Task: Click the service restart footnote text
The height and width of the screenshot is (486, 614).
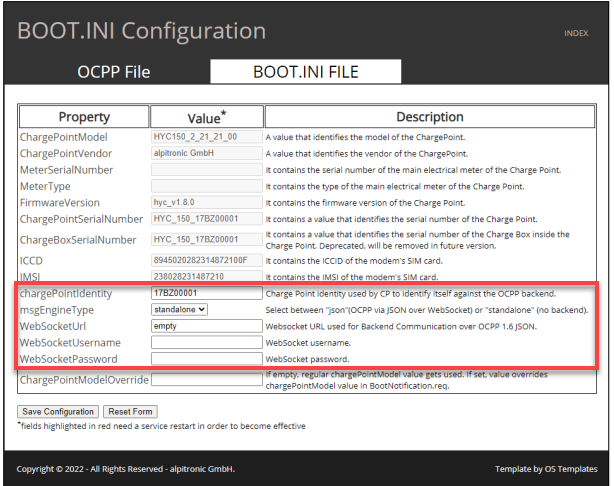Action: pos(161,426)
